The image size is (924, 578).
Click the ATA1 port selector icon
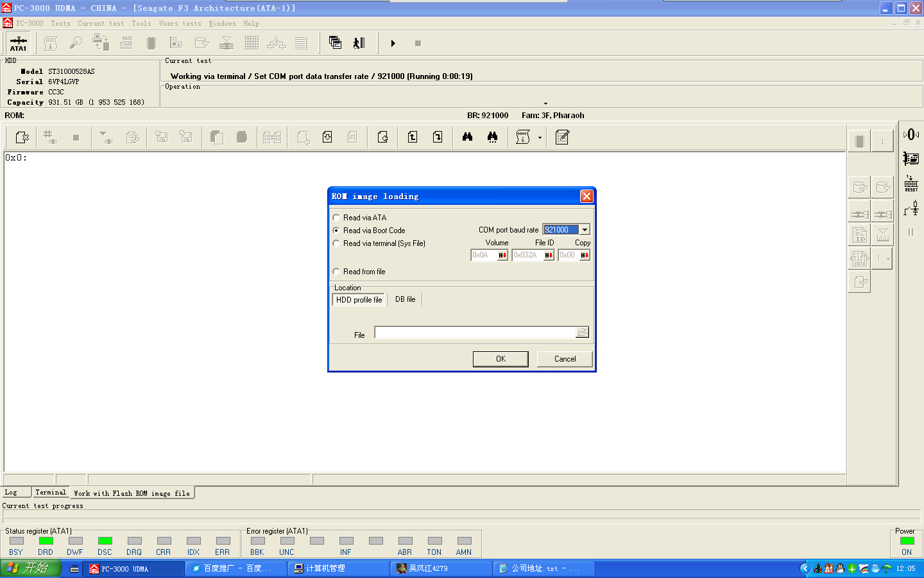[18, 43]
